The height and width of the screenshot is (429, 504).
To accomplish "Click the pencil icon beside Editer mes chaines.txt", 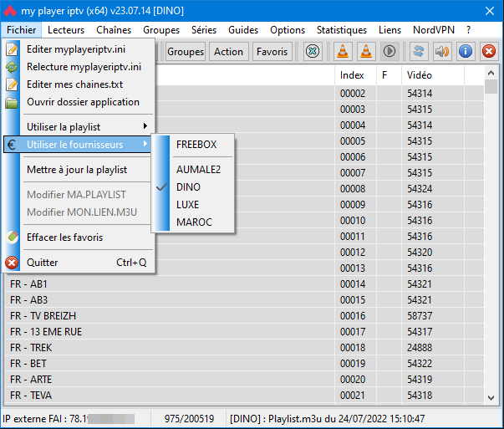I will click(12, 84).
